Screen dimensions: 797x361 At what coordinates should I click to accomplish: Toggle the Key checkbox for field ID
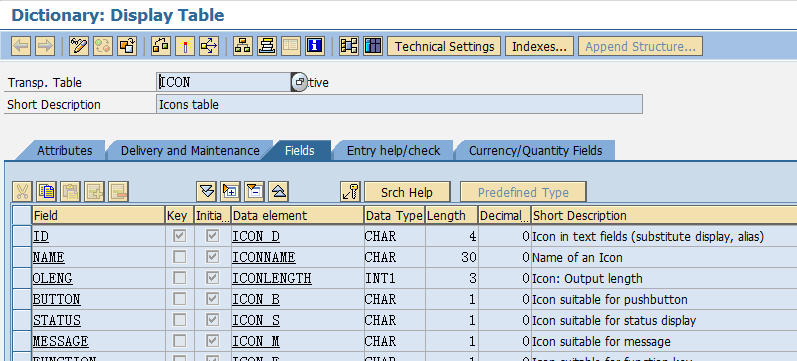[x=179, y=236]
